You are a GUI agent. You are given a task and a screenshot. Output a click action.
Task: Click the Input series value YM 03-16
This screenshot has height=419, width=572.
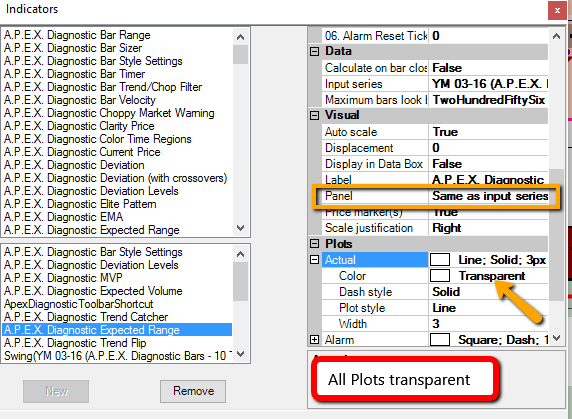coord(488,84)
